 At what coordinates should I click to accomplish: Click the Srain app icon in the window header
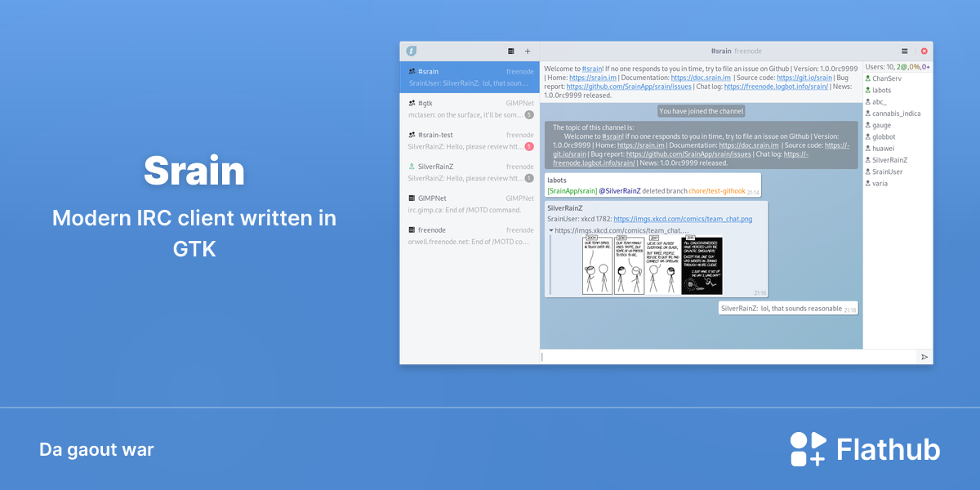412,51
